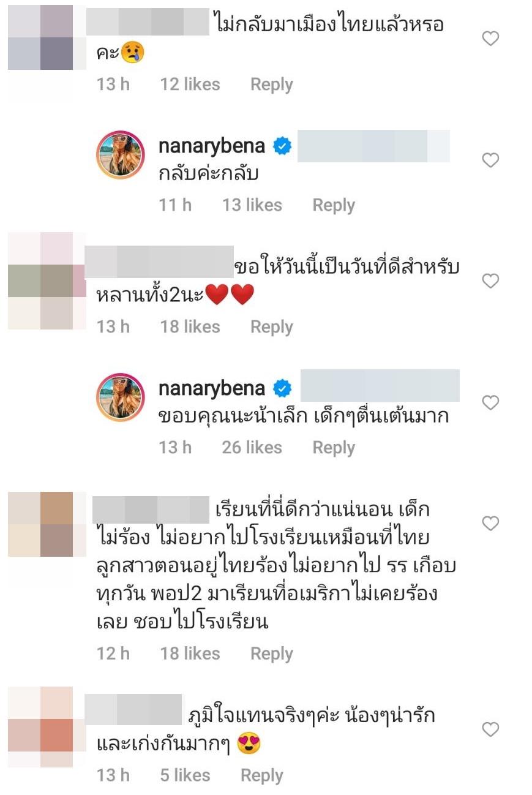Like the comment with two red hearts
The width and height of the screenshot is (532, 795).
point(490,281)
